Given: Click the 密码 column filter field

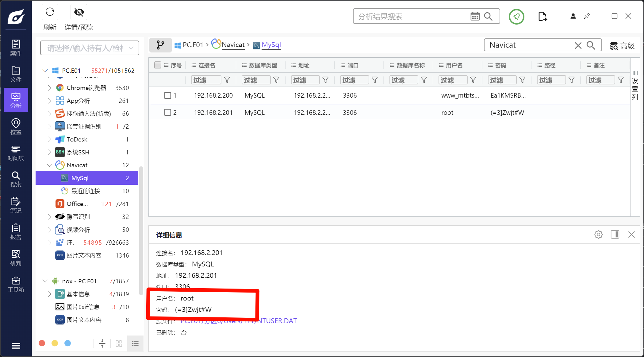Looking at the screenshot, I should point(502,80).
